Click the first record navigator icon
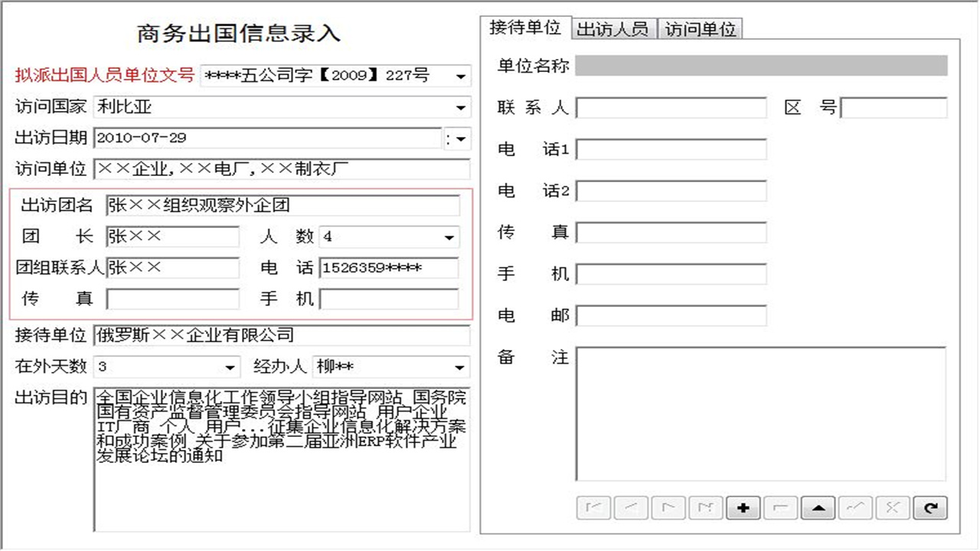 593,507
